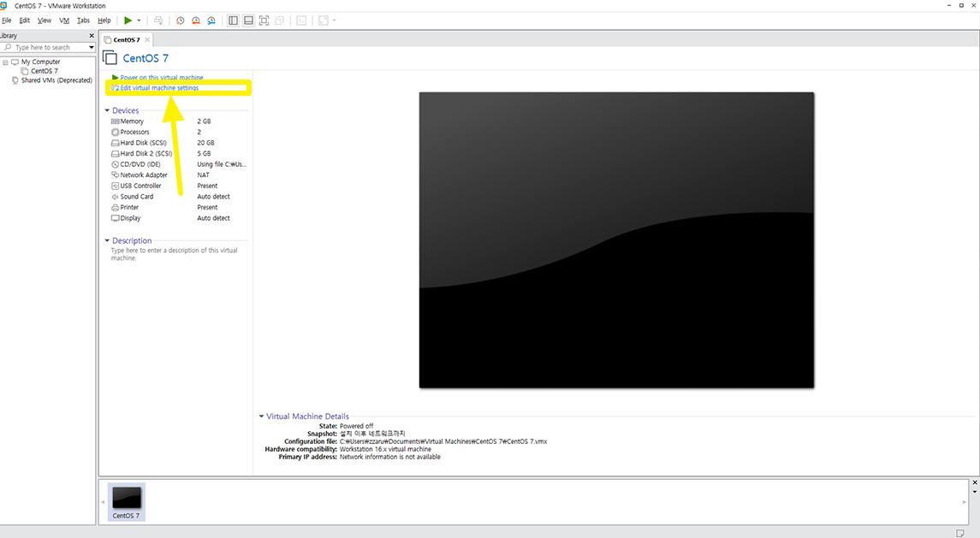The image size is (980, 538).
Task: Click the Workstation 16.x virtual machine text
Action: point(385,449)
